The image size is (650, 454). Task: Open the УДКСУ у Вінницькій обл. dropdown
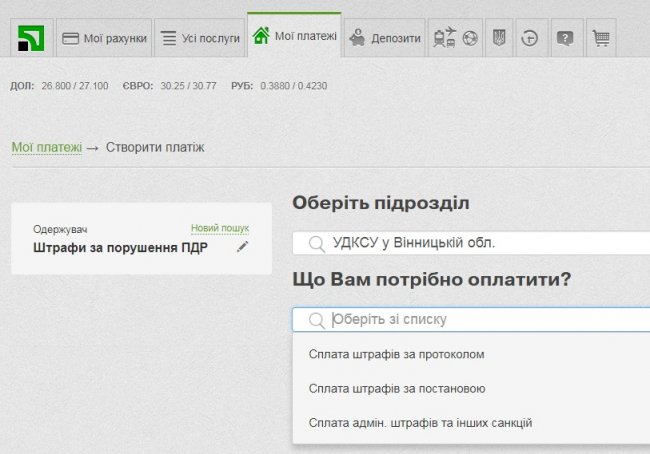[470, 242]
